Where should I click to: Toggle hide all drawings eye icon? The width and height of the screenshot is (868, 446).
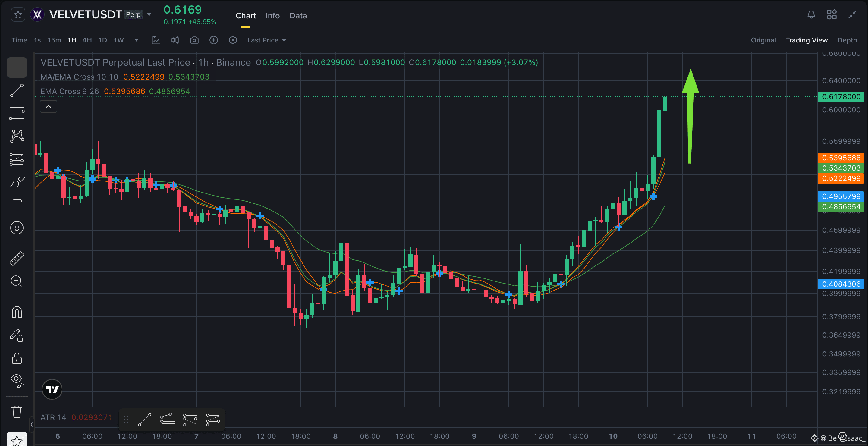point(17,381)
